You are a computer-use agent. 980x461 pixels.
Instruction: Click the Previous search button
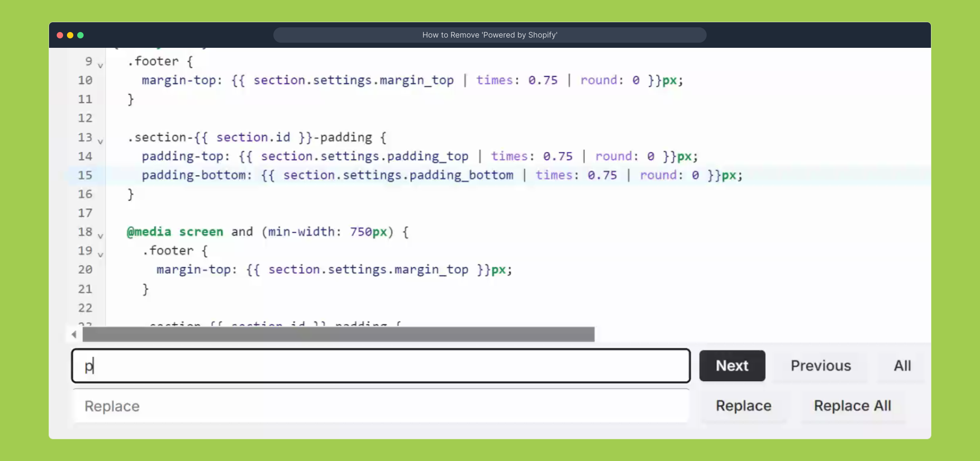[821, 366]
